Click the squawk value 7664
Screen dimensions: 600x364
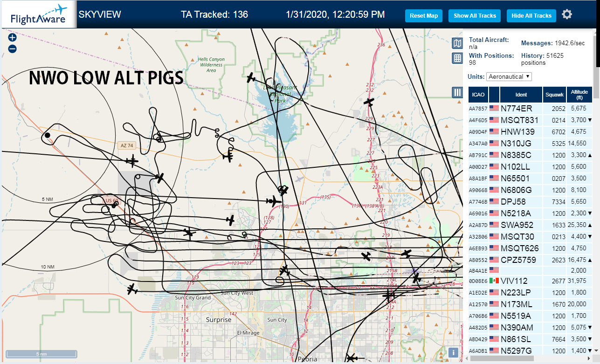click(x=559, y=339)
